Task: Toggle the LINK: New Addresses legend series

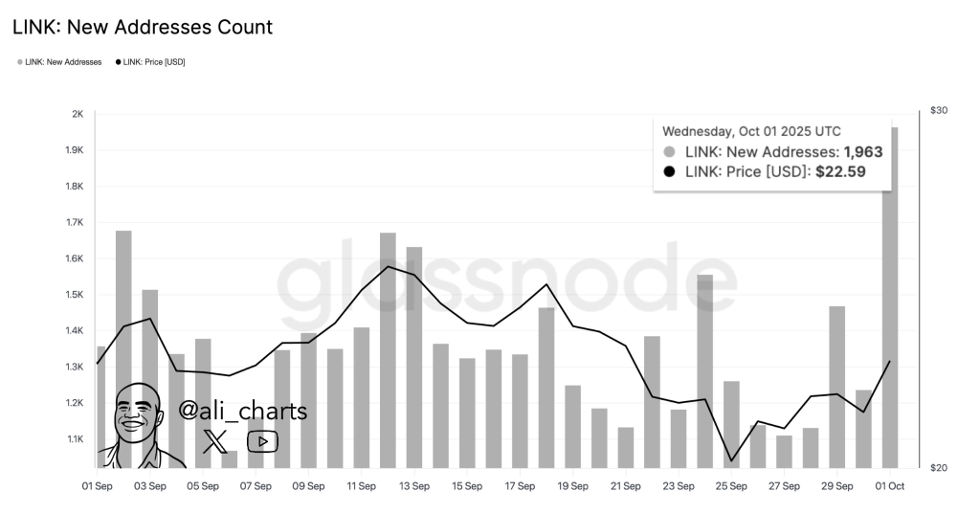Action: click(x=59, y=62)
